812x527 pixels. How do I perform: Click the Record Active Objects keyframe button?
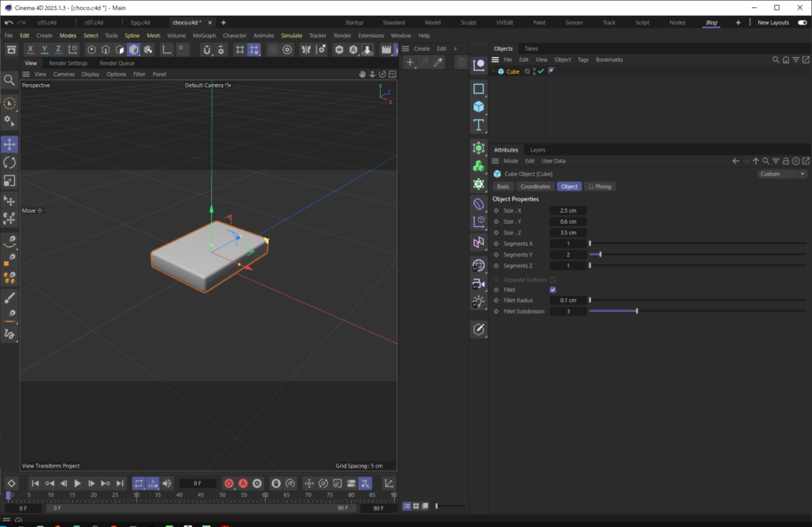pyautogui.click(x=228, y=483)
